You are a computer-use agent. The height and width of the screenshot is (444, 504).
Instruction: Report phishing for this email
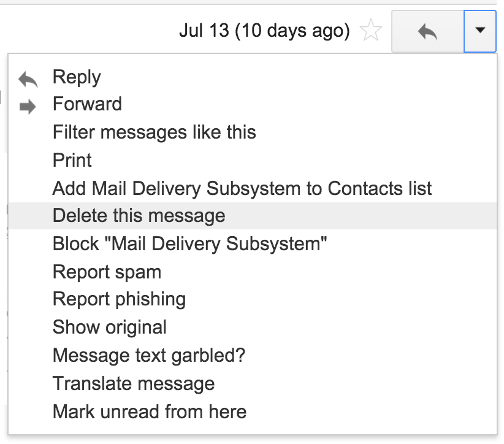click(118, 299)
